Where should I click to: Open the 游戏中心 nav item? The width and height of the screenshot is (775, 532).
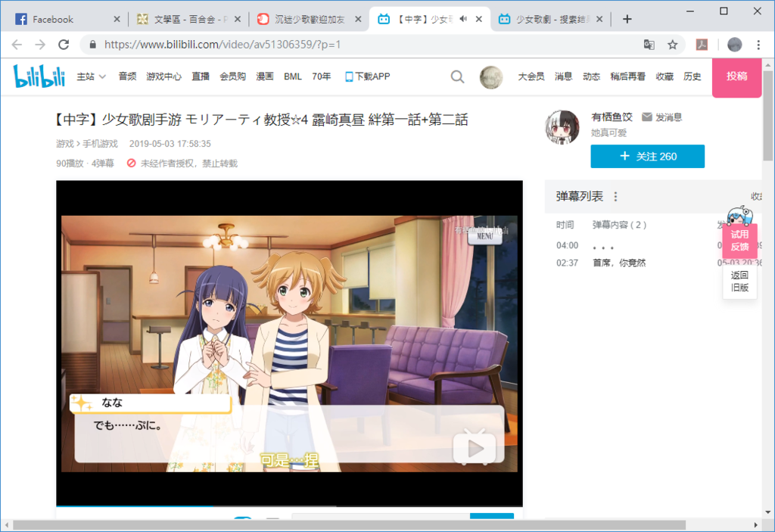tap(163, 76)
